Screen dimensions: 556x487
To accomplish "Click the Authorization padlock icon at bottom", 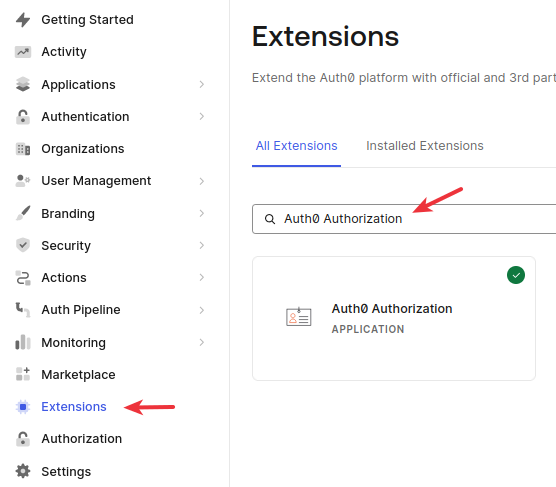I will tap(23, 439).
